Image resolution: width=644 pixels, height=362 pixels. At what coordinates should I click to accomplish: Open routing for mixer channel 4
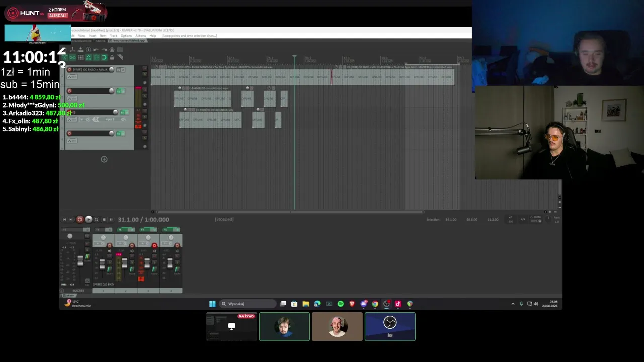pyautogui.click(x=177, y=269)
